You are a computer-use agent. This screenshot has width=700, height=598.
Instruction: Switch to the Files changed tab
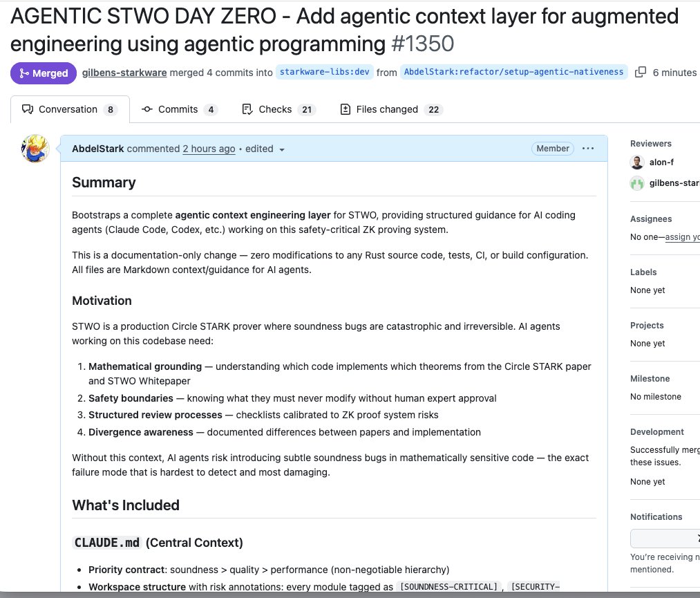(392, 109)
